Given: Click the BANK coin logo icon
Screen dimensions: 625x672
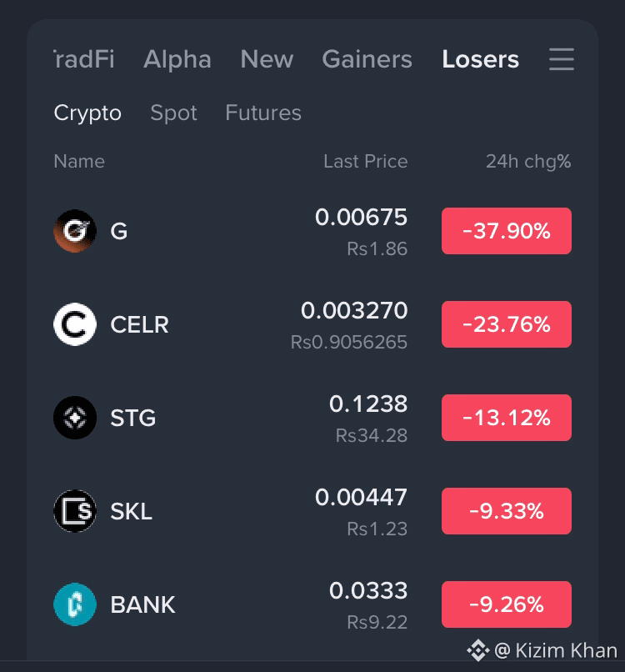Looking at the screenshot, I should point(75,604).
